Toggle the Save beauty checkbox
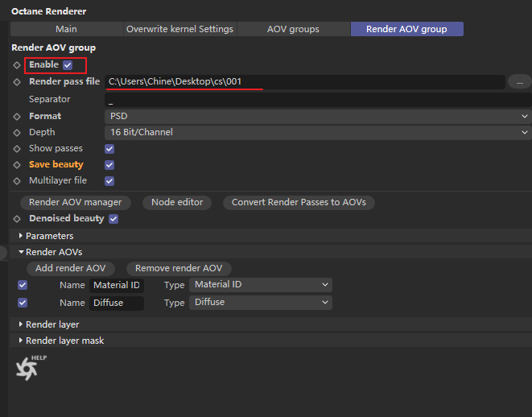 click(x=109, y=165)
